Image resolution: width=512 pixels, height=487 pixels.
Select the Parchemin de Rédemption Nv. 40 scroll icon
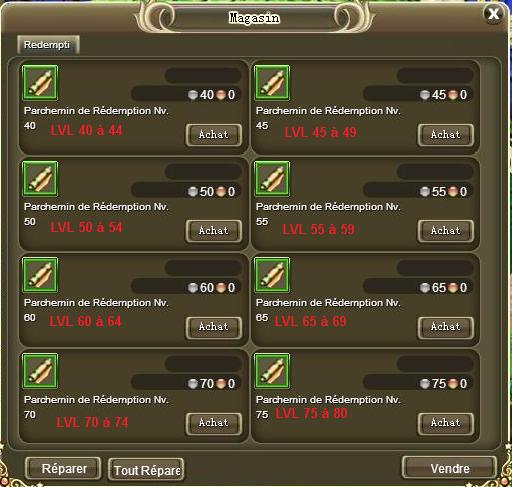tap(40, 83)
